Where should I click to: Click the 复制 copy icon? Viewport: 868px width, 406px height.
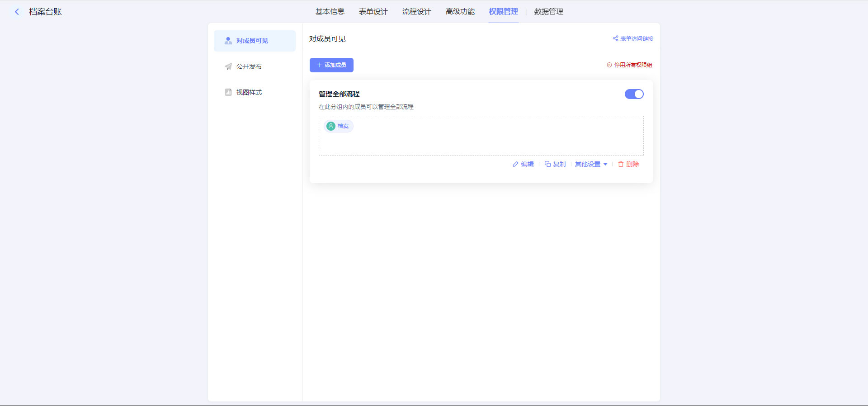[547, 164]
